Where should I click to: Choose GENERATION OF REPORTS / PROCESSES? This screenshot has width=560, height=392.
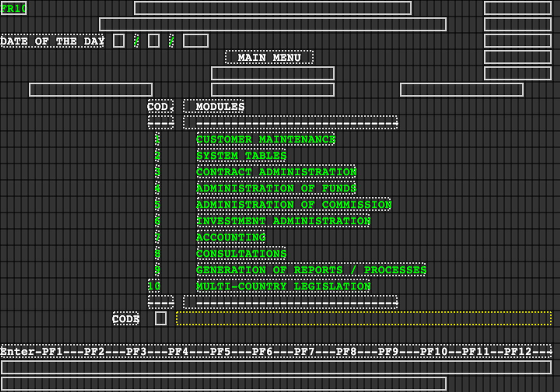311,270
